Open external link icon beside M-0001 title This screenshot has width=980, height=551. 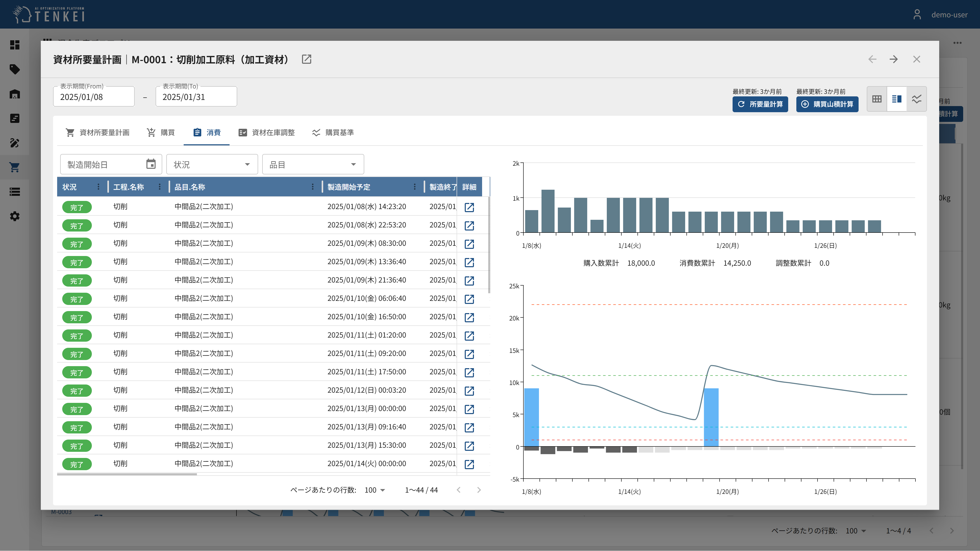click(x=306, y=59)
